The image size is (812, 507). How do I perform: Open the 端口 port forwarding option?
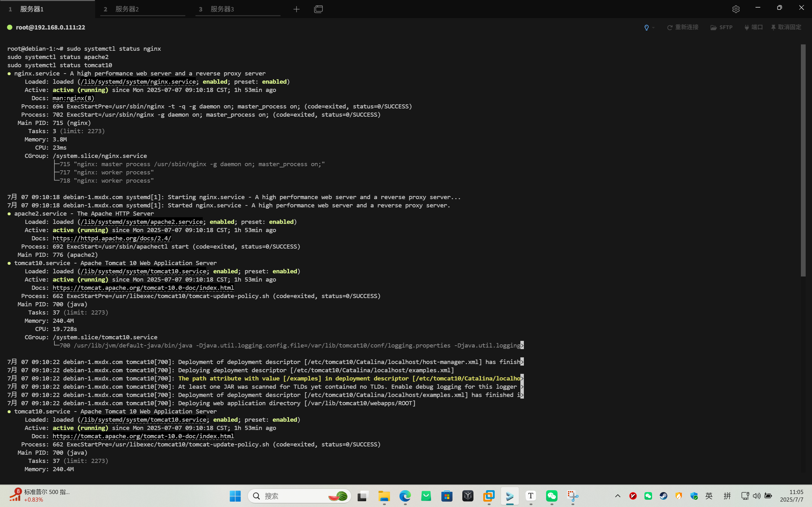(753, 27)
